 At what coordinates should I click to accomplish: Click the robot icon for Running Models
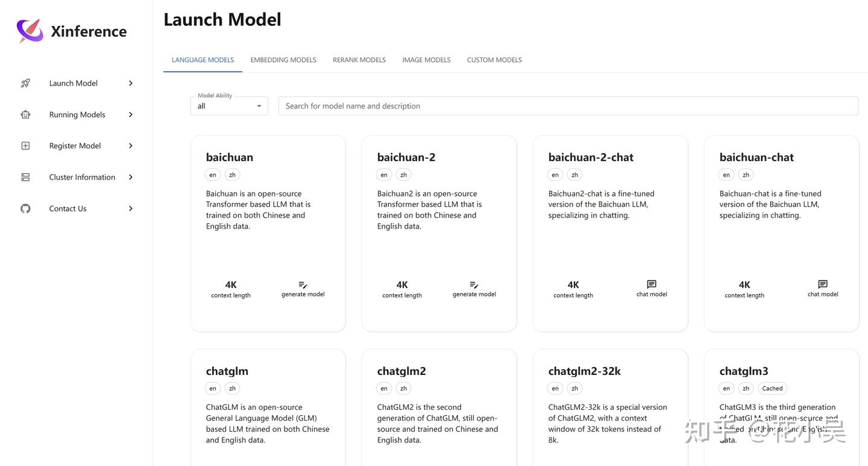25,115
